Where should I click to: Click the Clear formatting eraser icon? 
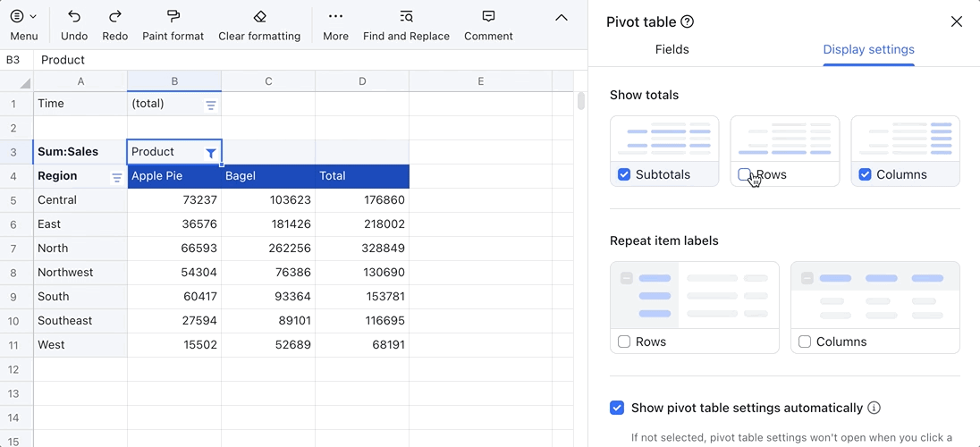(x=259, y=17)
